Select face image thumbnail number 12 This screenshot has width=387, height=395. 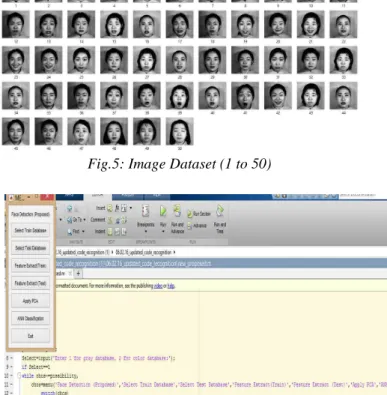point(16,24)
